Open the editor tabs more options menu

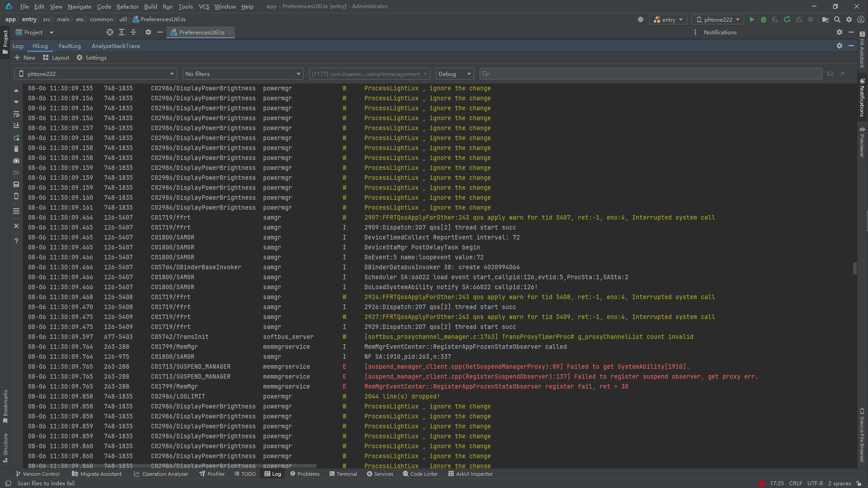click(695, 32)
